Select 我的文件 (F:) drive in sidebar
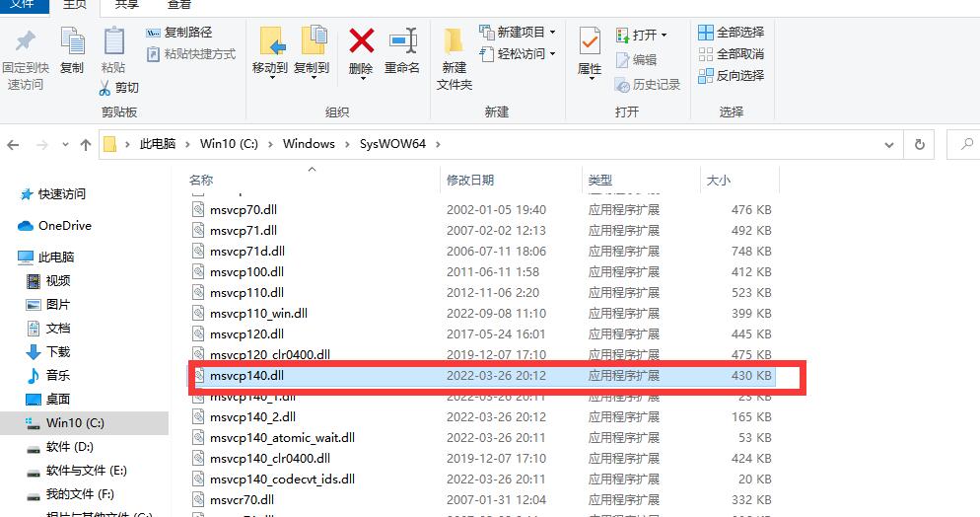The image size is (980, 517). (71, 494)
